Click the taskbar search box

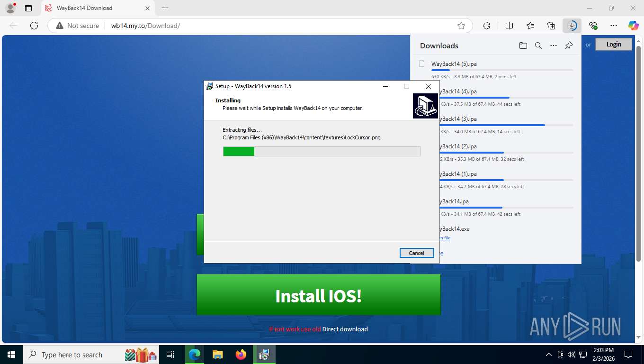pyautogui.click(x=92, y=355)
